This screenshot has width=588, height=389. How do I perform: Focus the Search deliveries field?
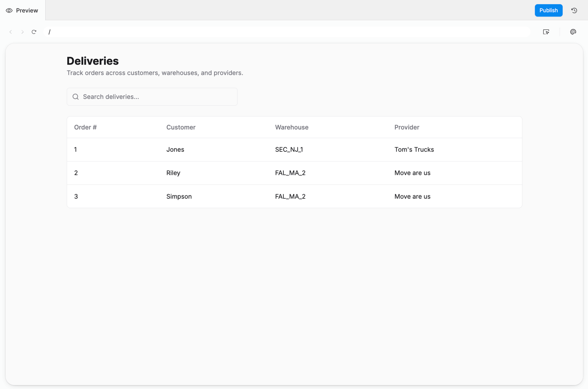152,97
